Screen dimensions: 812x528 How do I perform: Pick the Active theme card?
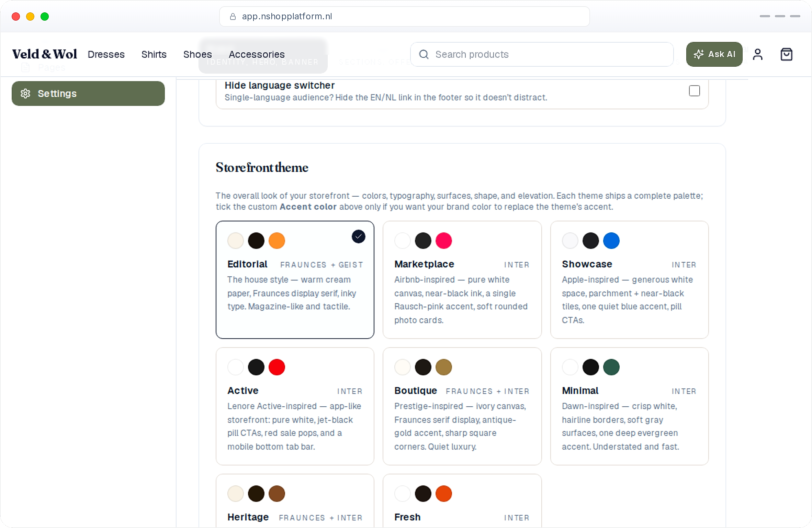[x=295, y=406]
